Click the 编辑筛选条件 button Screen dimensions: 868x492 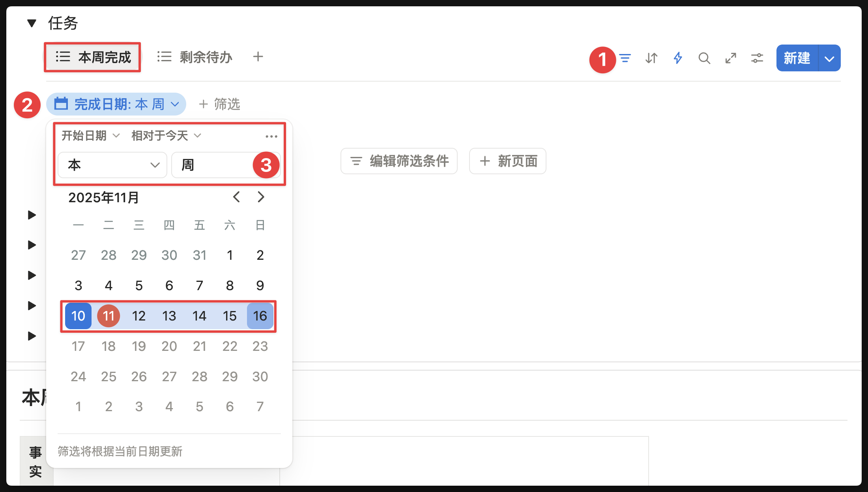coord(399,161)
